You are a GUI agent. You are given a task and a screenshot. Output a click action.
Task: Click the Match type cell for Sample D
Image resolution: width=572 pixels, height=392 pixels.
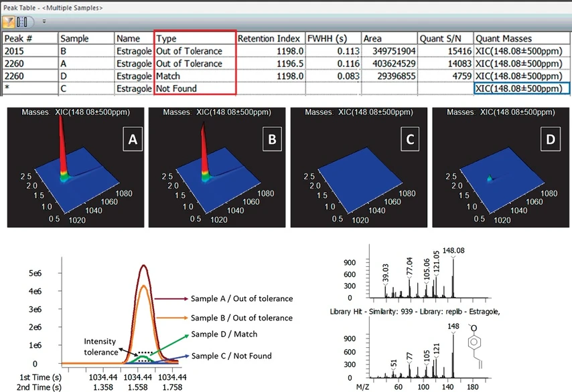(x=194, y=76)
